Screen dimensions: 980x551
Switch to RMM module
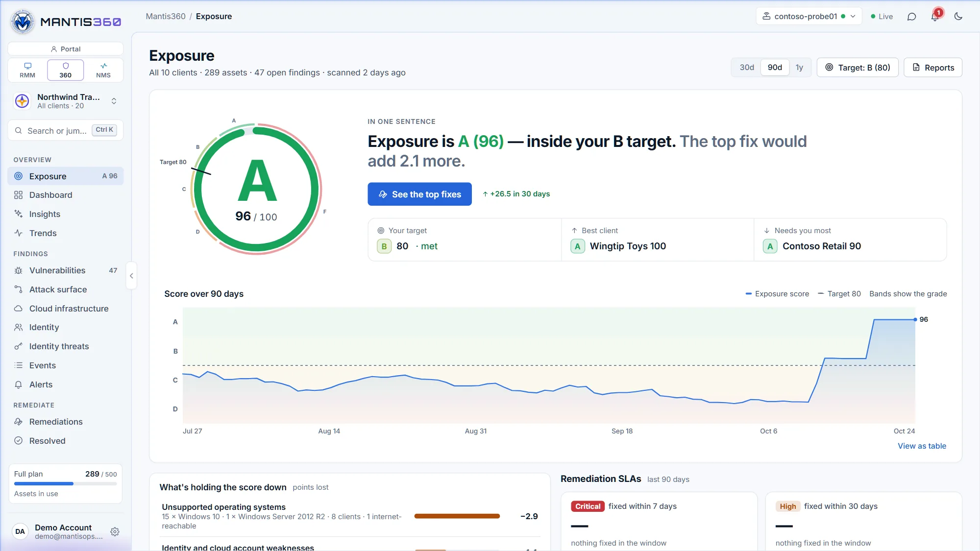tap(27, 70)
